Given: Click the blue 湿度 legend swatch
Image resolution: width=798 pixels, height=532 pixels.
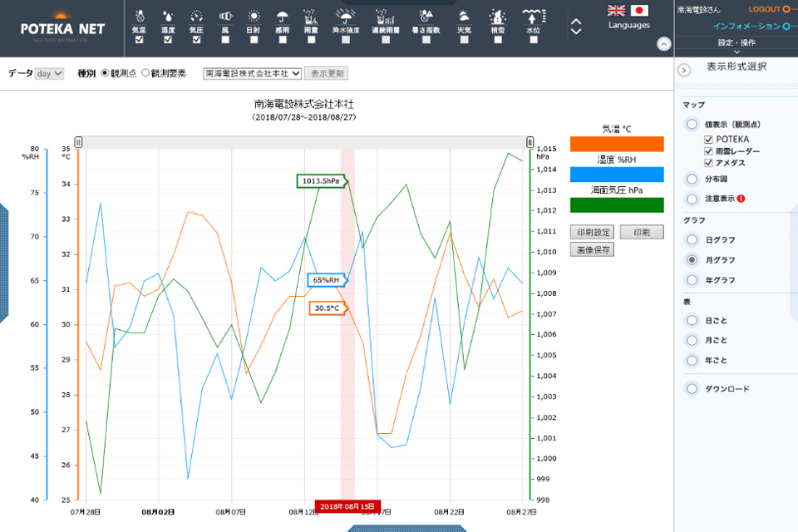Looking at the screenshot, I should [617, 175].
